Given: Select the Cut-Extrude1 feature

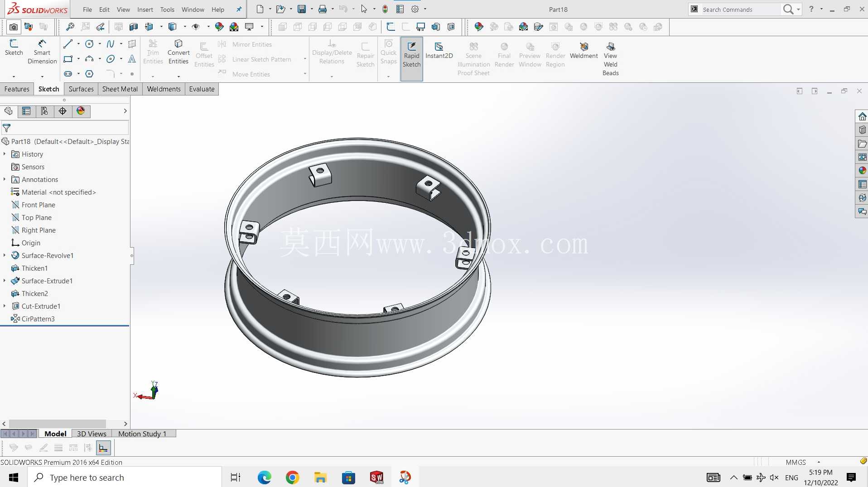Looking at the screenshot, I should coord(41,306).
